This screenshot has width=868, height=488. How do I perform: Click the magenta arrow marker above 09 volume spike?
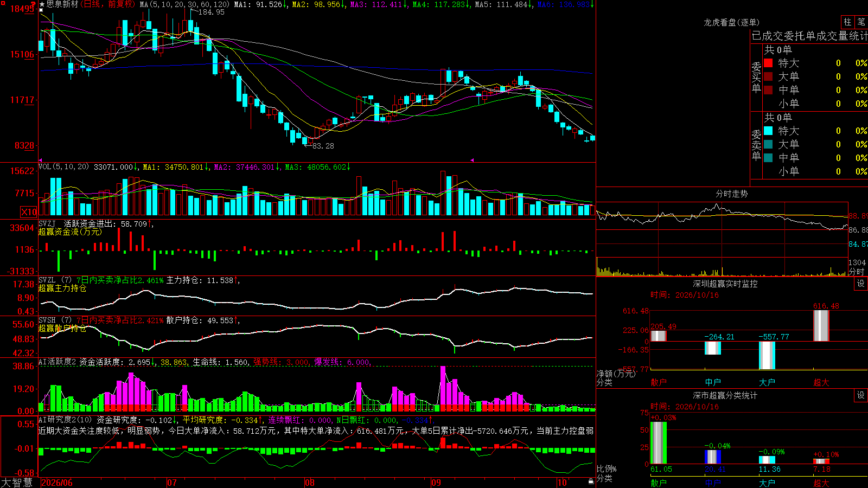[x=472, y=160]
